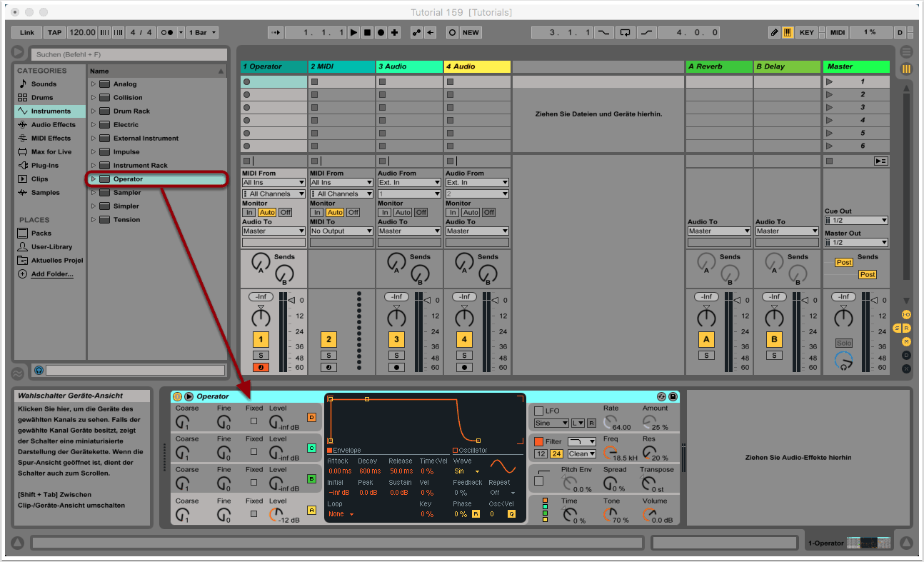Viewport: 924px width, 562px height.
Task: Select the Audio Effects category
Action: pos(53,125)
